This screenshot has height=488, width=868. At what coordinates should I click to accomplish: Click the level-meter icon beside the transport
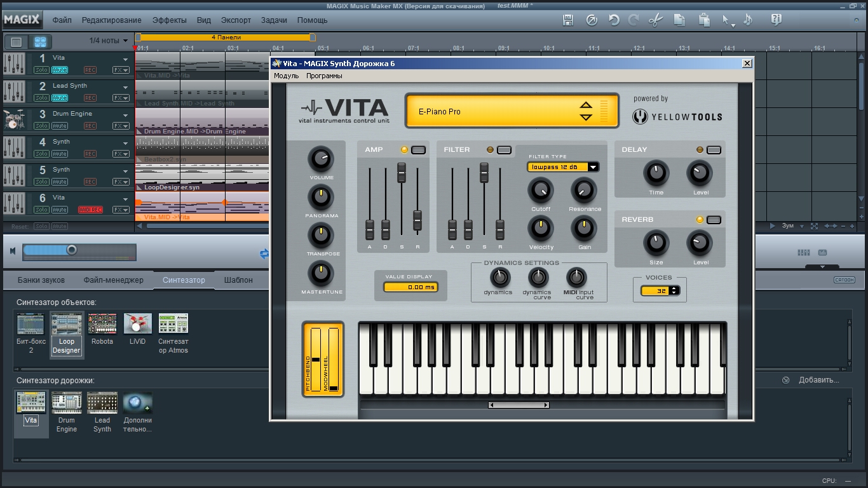click(x=822, y=253)
